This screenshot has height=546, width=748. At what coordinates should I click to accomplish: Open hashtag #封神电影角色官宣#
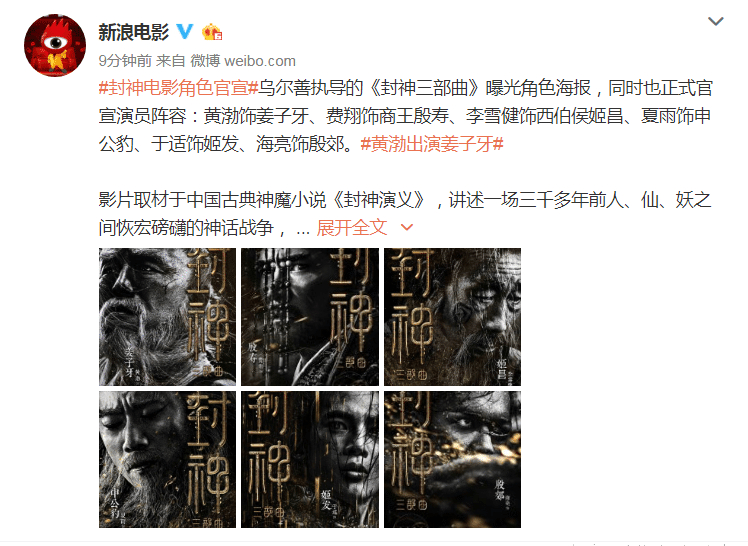click(x=178, y=88)
